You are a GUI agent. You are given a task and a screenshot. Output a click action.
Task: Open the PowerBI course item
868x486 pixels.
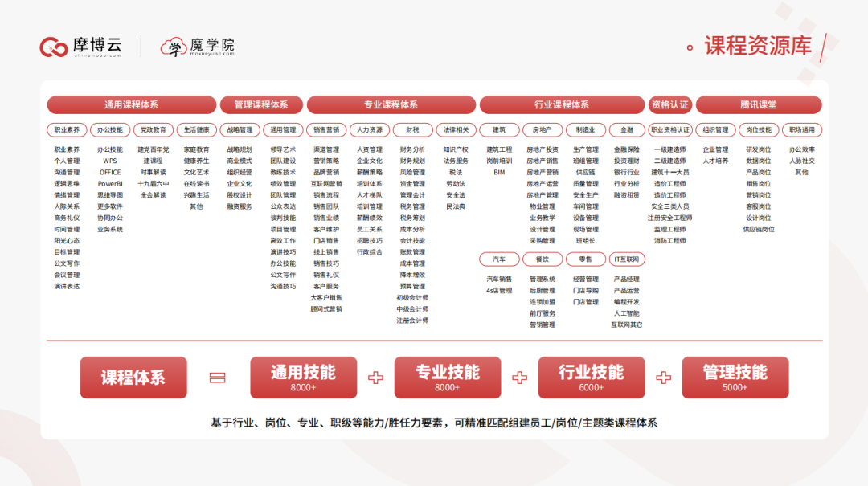[x=110, y=183]
